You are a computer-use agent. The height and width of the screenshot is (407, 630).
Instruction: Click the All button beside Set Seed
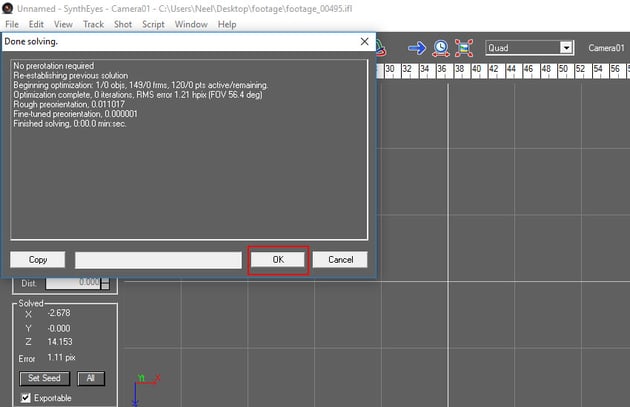click(91, 378)
